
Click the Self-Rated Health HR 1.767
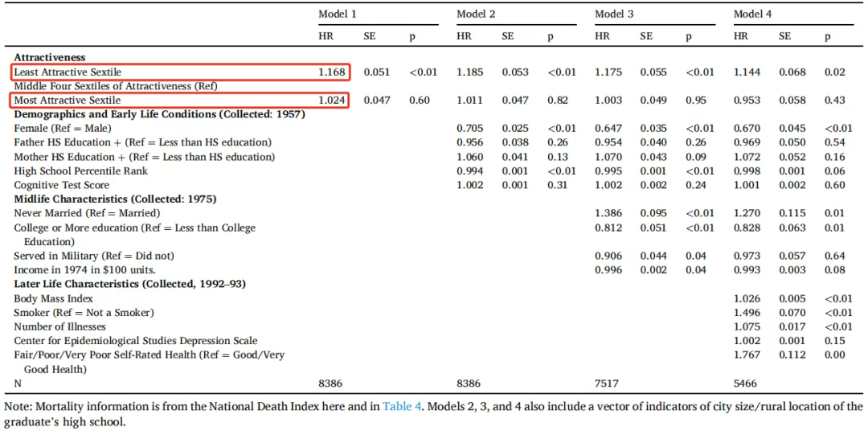click(747, 355)
